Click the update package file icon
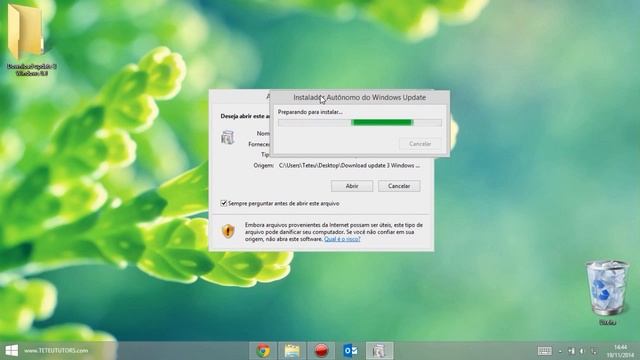640x360 pixels. coord(227,137)
